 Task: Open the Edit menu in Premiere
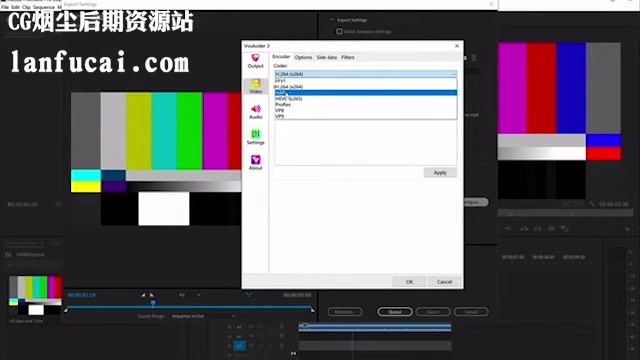tap(16, 7)
